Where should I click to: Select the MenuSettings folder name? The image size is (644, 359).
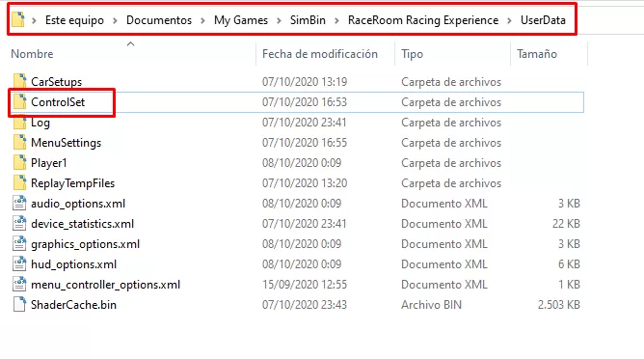click(66, 143)
